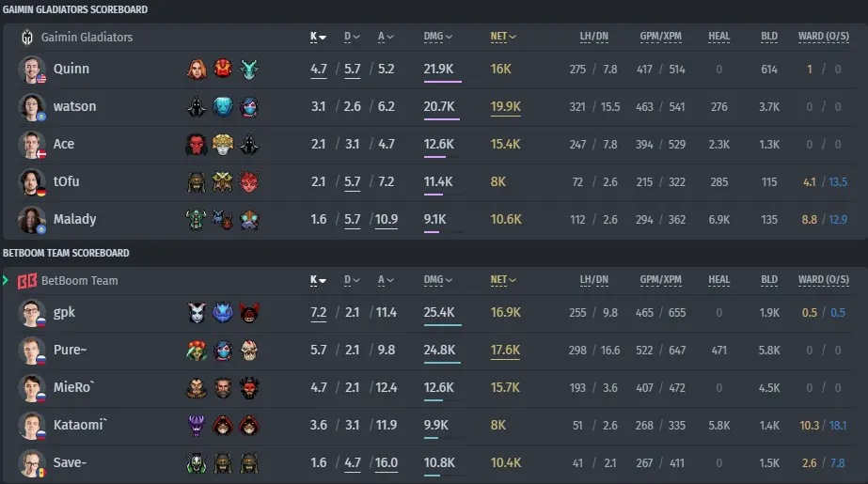Click Kataomi`'s purple hero icon

tap(197, 426)
